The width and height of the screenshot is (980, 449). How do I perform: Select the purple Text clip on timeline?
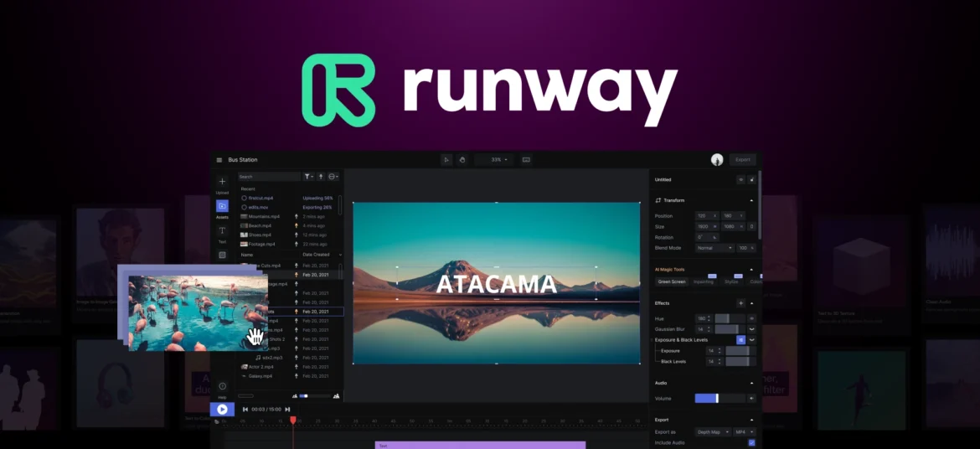click(480, 446)
